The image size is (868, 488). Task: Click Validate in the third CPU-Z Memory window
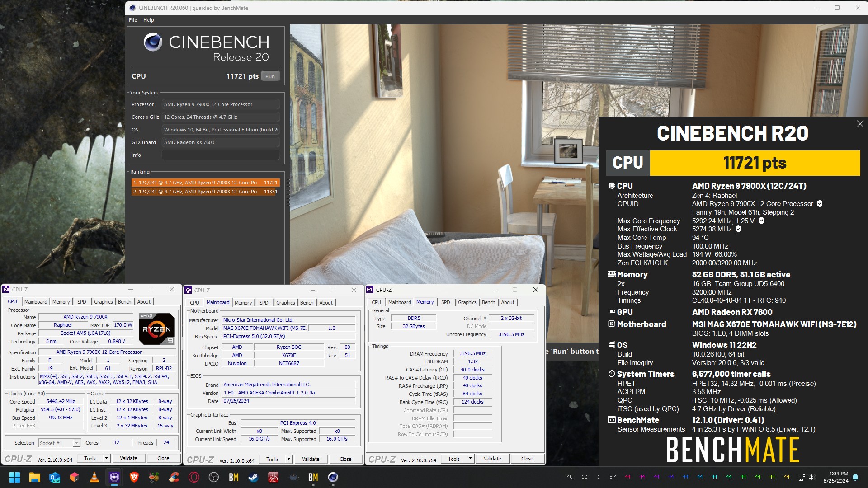point(492,459)
